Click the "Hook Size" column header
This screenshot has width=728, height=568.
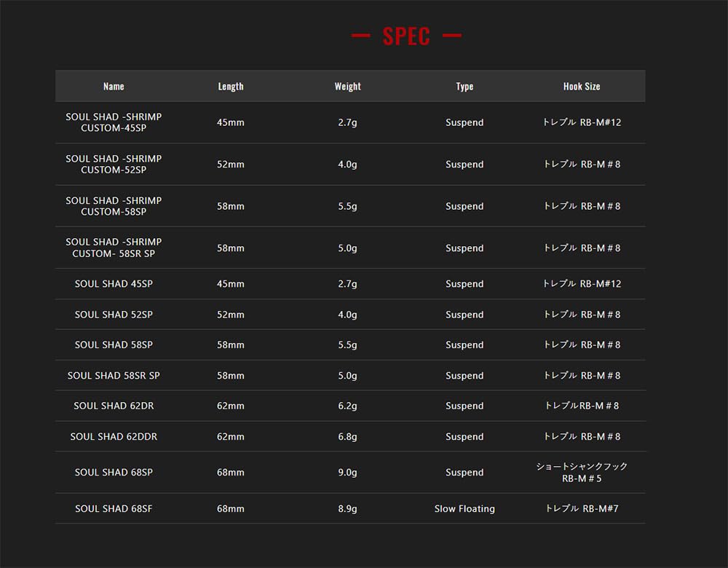582,87
